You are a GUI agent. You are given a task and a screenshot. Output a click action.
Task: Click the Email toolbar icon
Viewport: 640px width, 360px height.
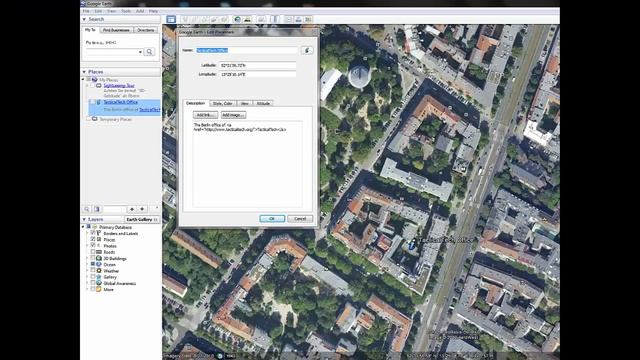pyautogui.click(x=289, y=19)
